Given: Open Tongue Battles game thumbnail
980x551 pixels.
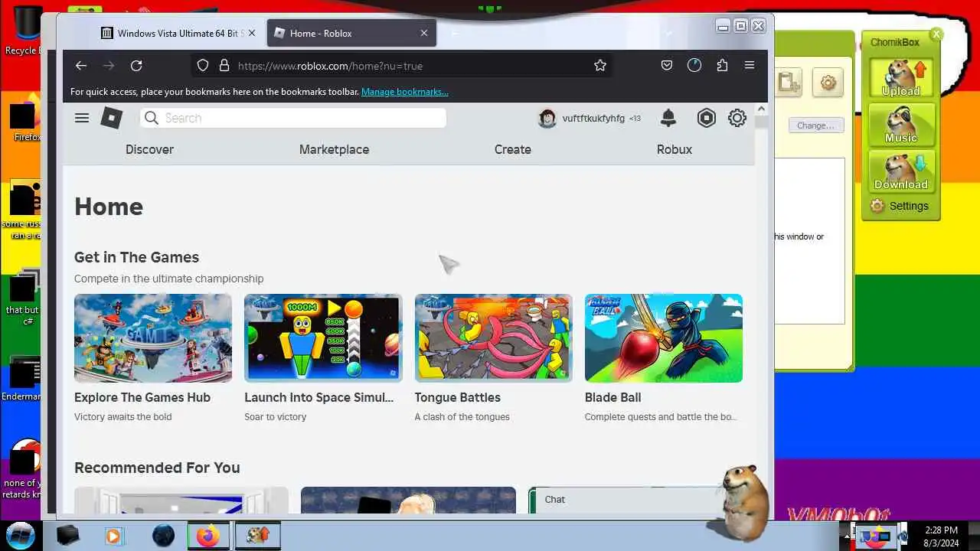Looking at the screenshot, I should 493,338.
